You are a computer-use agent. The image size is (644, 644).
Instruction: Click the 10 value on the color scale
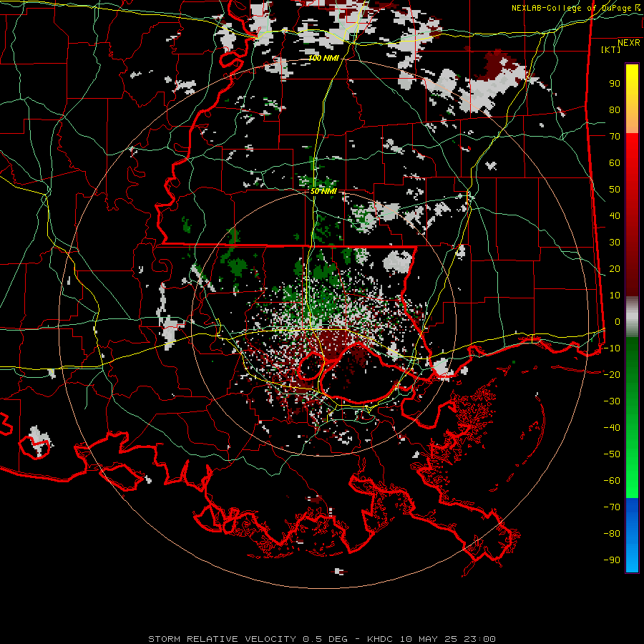(615, 296)
